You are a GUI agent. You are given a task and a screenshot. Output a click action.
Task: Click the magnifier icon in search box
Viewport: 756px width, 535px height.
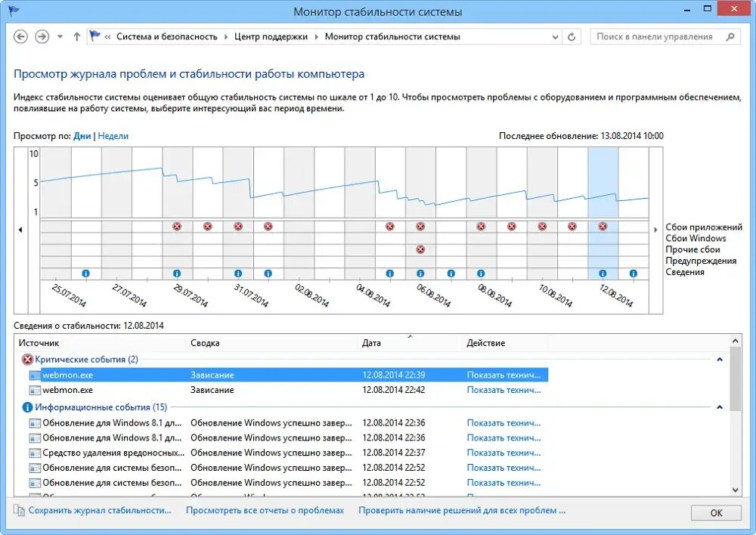click(730, 36)
